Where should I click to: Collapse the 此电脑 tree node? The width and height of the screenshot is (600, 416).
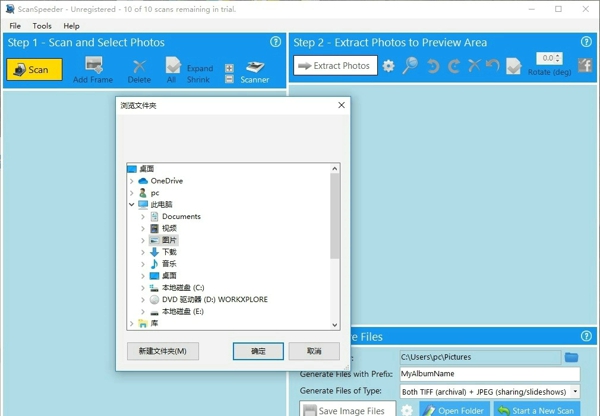(x=131, y=205)
